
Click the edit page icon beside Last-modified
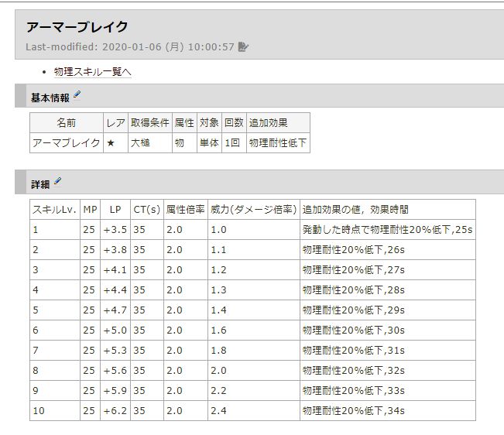243,47
